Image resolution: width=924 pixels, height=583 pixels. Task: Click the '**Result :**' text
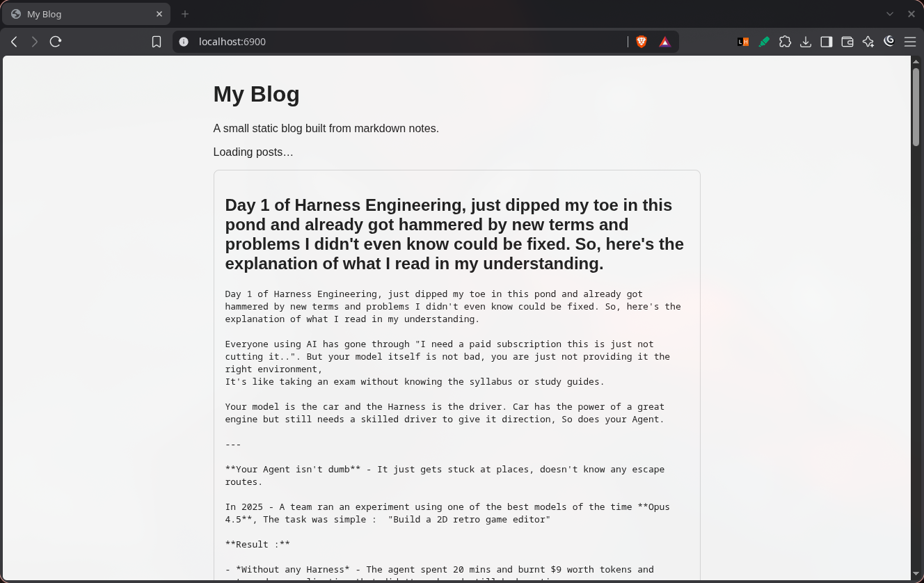257,544
